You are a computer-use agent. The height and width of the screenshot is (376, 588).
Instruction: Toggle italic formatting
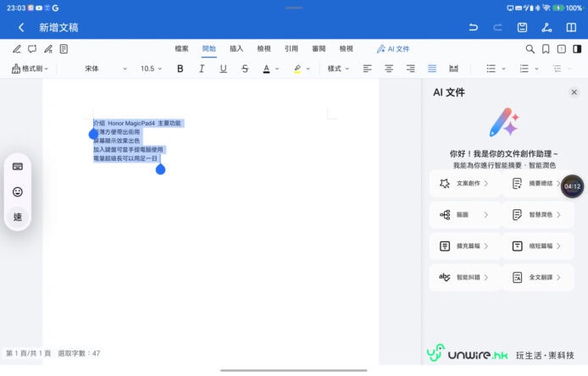(x=202, y=69)
